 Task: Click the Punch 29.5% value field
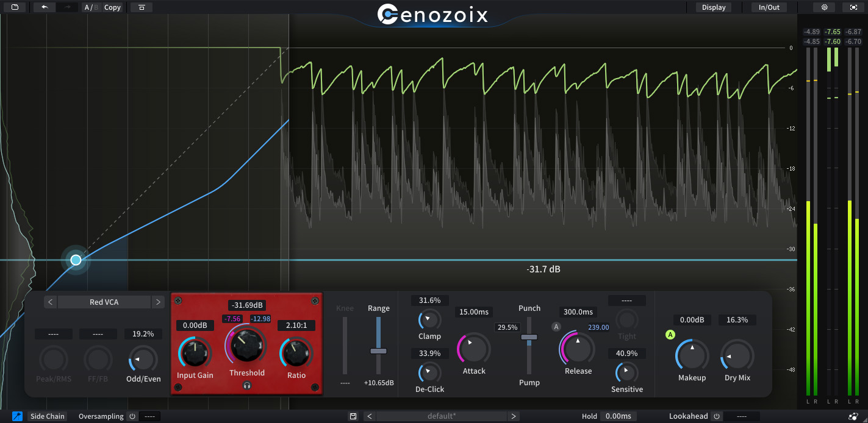point(508,327)
